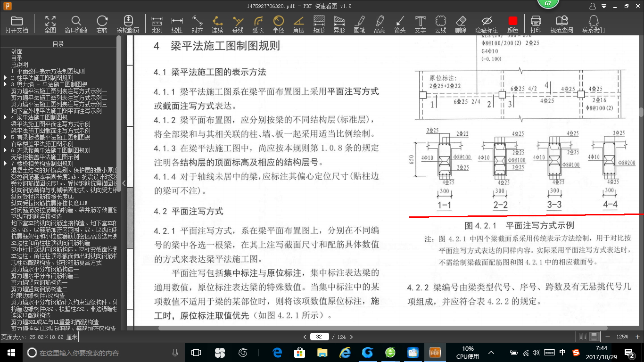
Task: Open bookmark 'KZ纵向钢筋连接构造'
Action: (x=36, y=216)
